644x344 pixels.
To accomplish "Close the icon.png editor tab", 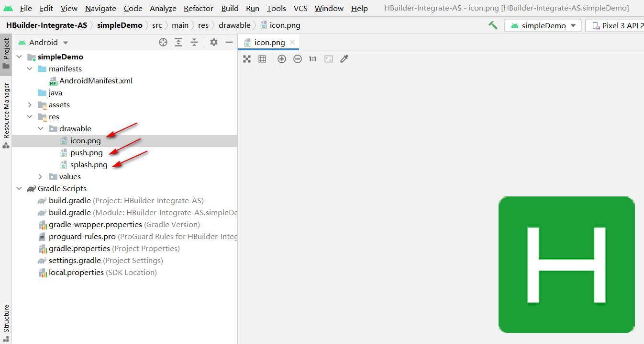I will [x=292, y=42].
